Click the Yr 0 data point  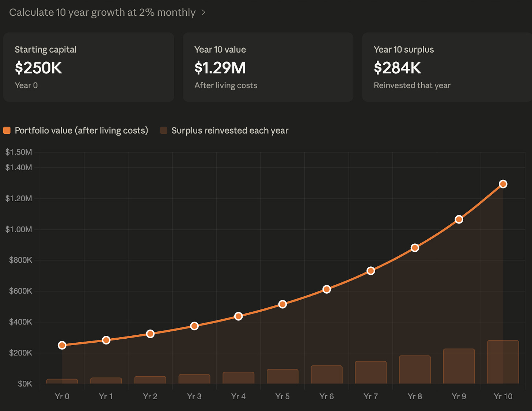(62, 345)
